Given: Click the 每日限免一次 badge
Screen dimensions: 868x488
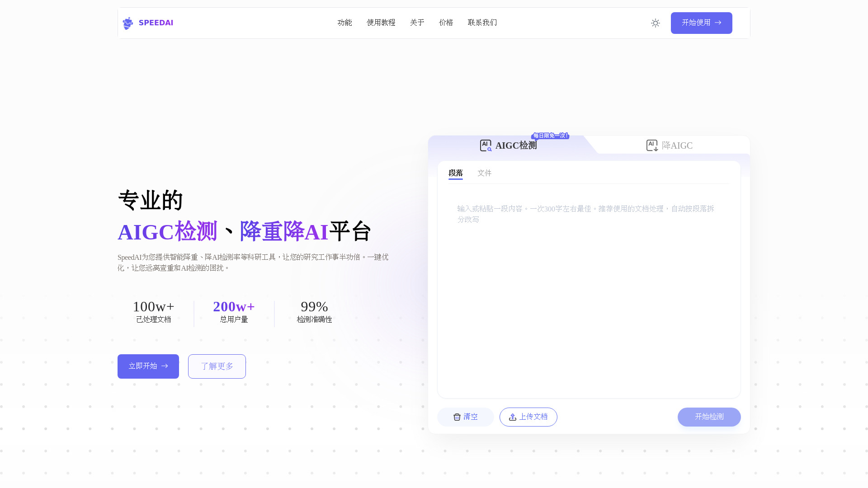Looking at the screenshot, I should (549, 135).
